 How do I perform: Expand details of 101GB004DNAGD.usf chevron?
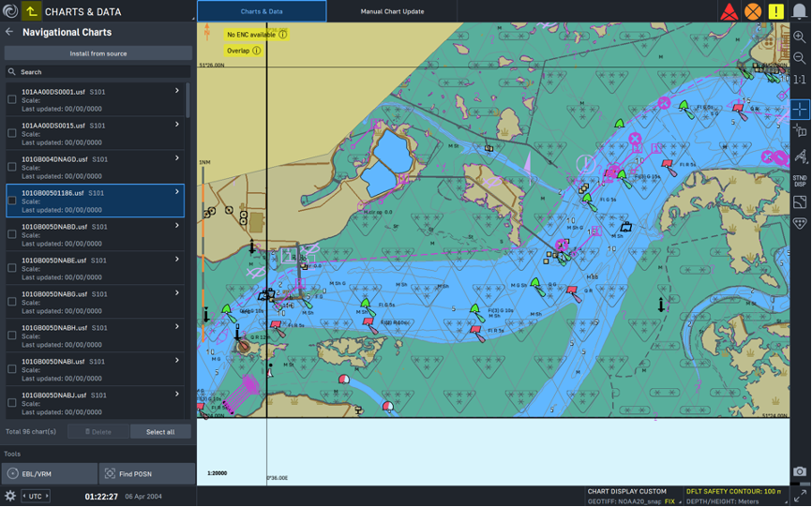tap(177, 157)
